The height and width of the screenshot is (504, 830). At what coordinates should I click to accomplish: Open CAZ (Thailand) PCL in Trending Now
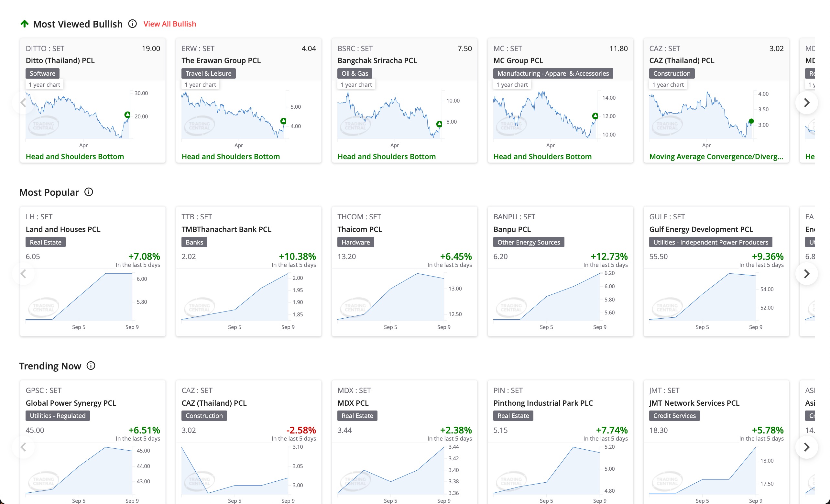click(x=214, y=403)
